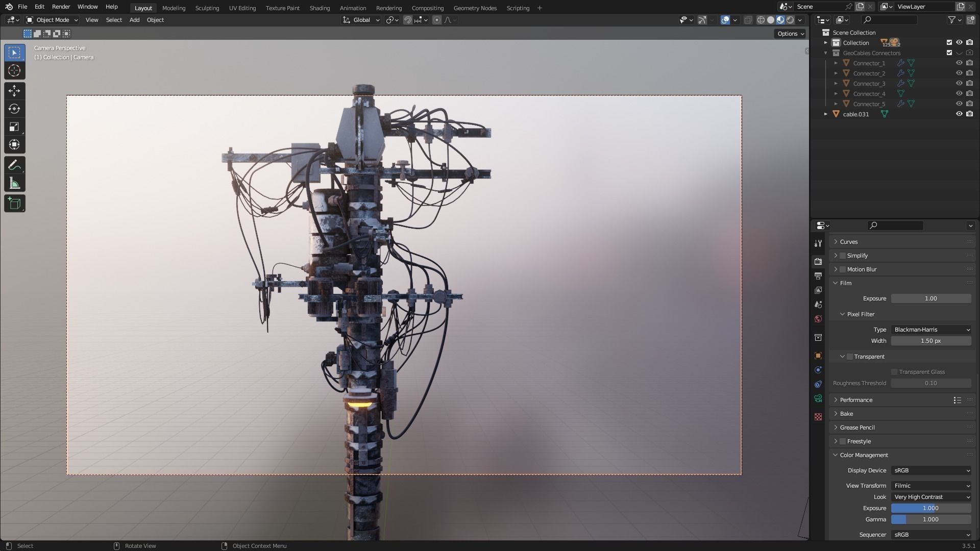Enable the Transparent film checkbox
Image resolution: width=980 pixels, height=551 pixels.
[850, 357]
